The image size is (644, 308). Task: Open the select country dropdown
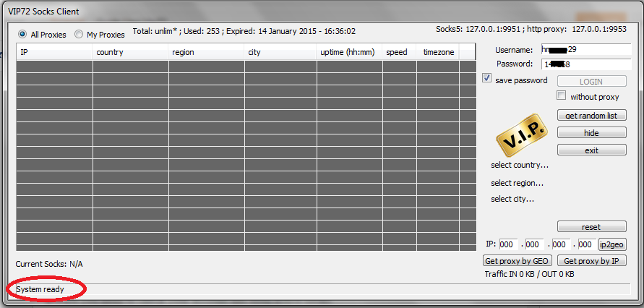click(520, 165)
